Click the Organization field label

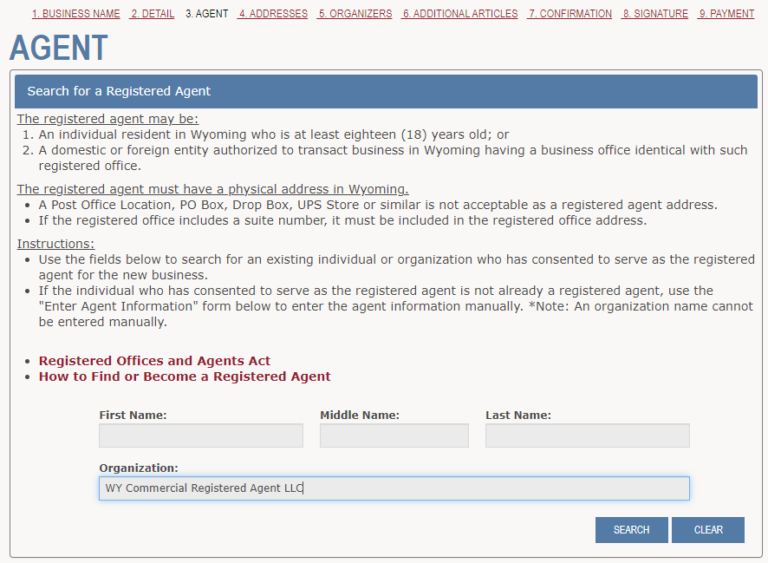pos(138,468)
